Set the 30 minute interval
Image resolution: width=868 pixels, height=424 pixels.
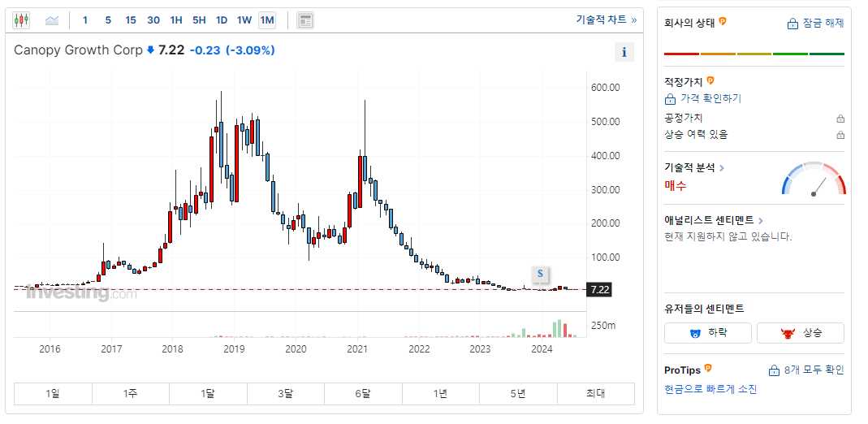pos(153,20)
